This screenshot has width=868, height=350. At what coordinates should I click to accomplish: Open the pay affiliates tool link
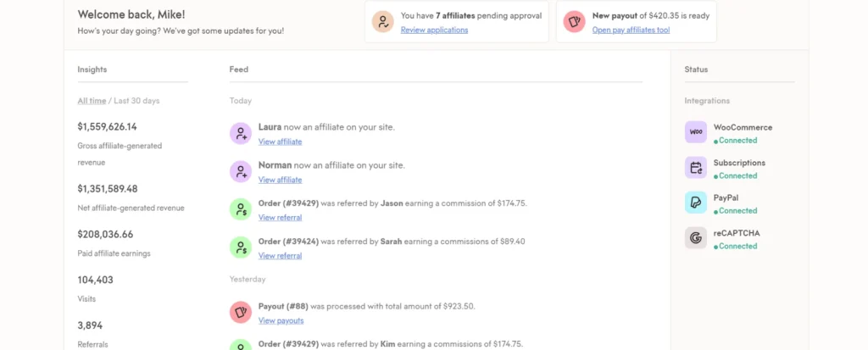(x=631, y=30)
